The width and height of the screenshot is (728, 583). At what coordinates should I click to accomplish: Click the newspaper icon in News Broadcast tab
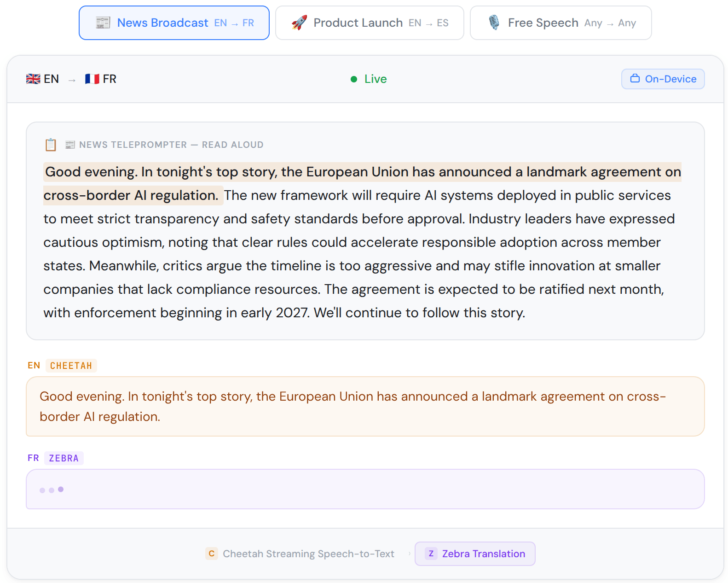(103, 23)
